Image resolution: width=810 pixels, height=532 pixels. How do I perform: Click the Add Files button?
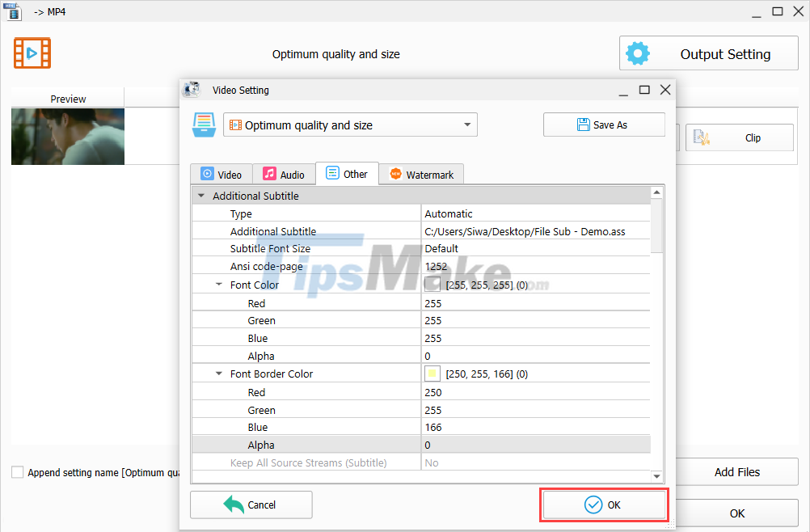736,472
